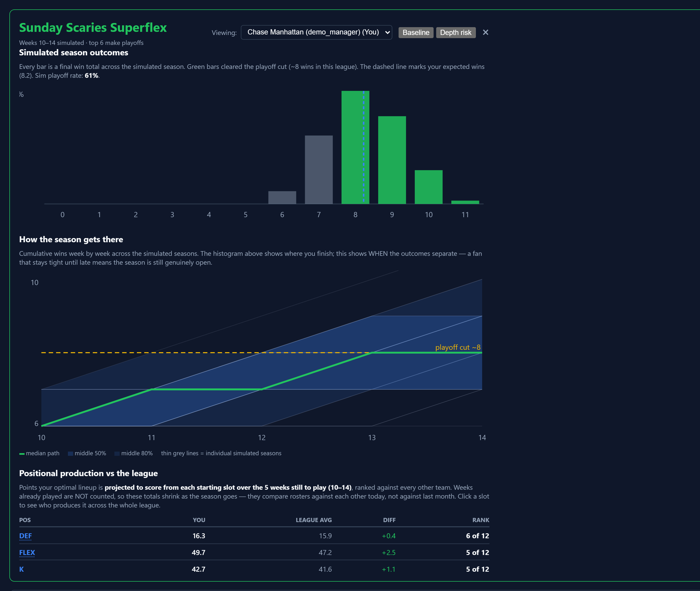Click the 10-wins histogram bar
The width and height of the screenshot is (700, 591).
[x=428, y=187]
